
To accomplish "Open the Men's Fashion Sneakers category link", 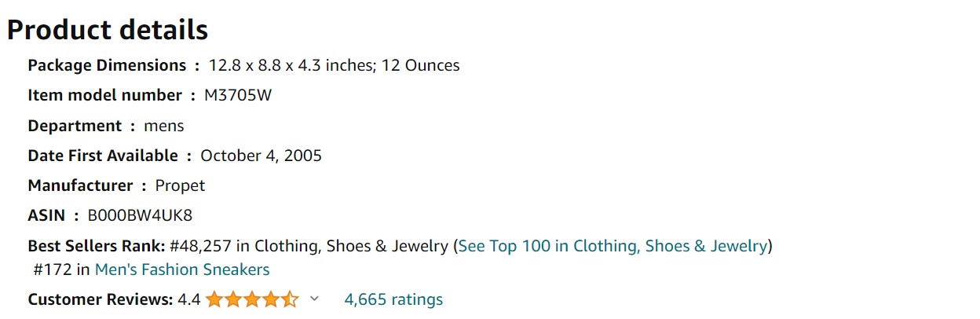I will (182, 269).
